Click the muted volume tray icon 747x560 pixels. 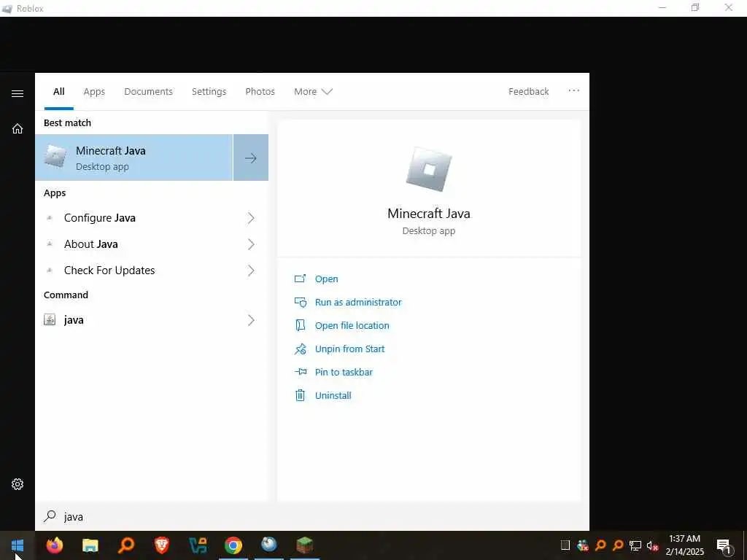652,545
